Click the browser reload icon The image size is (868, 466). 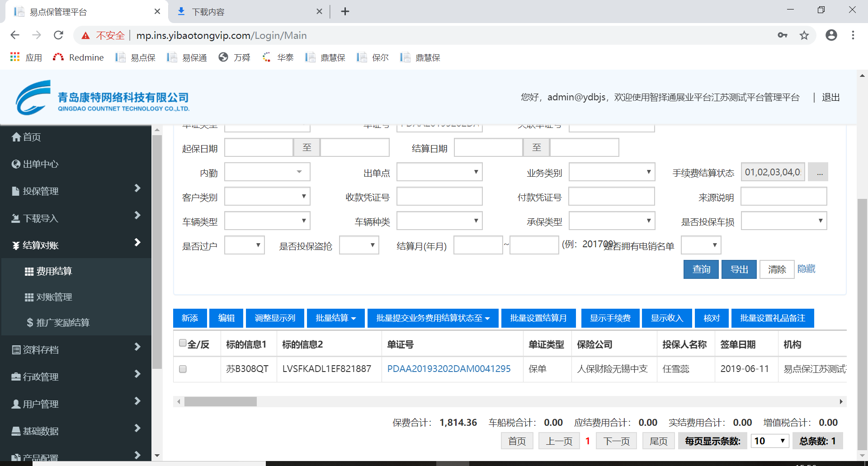tap(58, 35)
